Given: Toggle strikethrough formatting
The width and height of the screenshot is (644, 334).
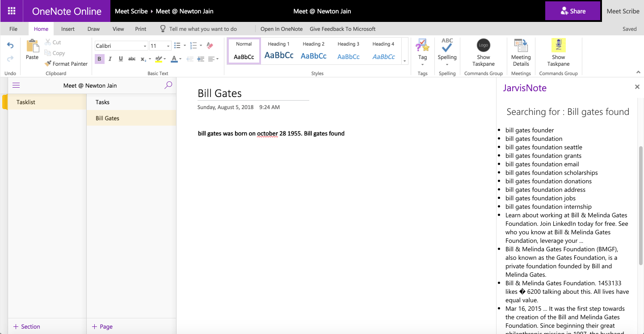Looking at the screenshot, I should coord(132,59).
